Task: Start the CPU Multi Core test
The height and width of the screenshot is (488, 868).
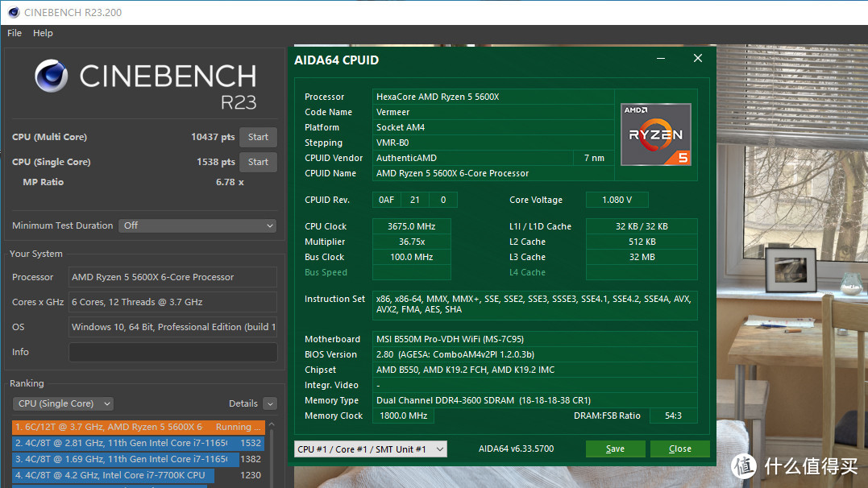Action: tap(258, 137)
